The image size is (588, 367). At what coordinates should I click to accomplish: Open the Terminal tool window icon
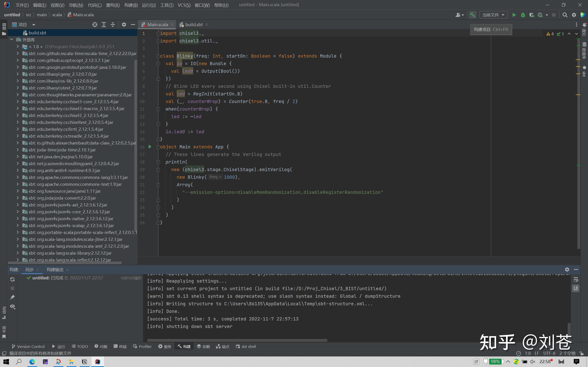(x=120, y=346)
